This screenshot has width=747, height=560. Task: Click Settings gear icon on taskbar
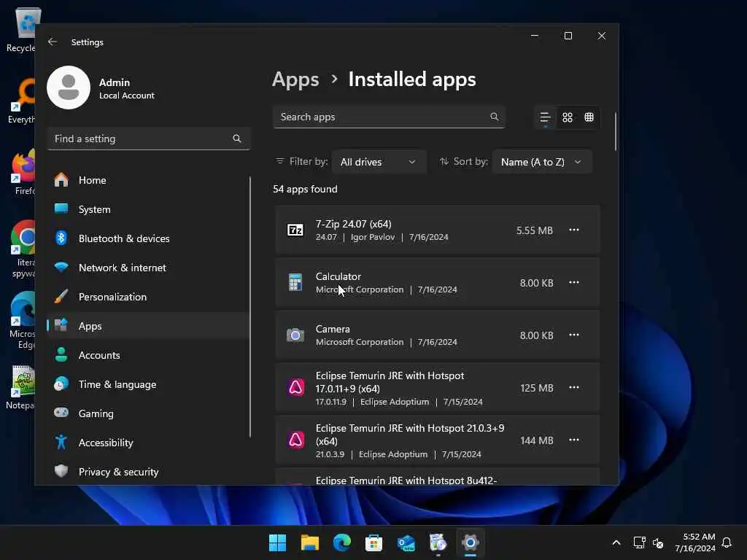point(471,542)
